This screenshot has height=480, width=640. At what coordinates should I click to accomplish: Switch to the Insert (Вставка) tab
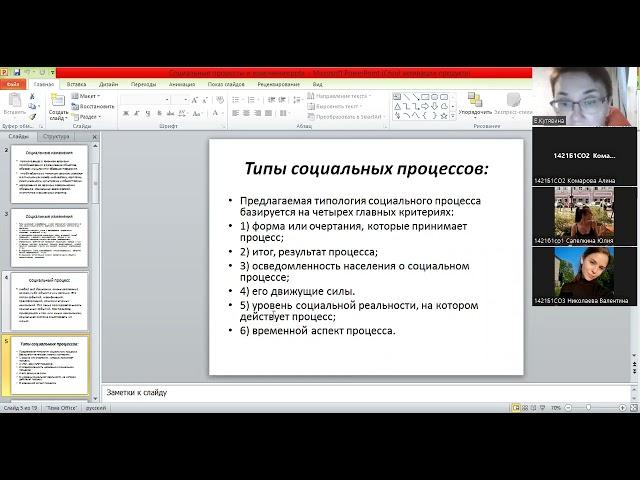(76, 84)
